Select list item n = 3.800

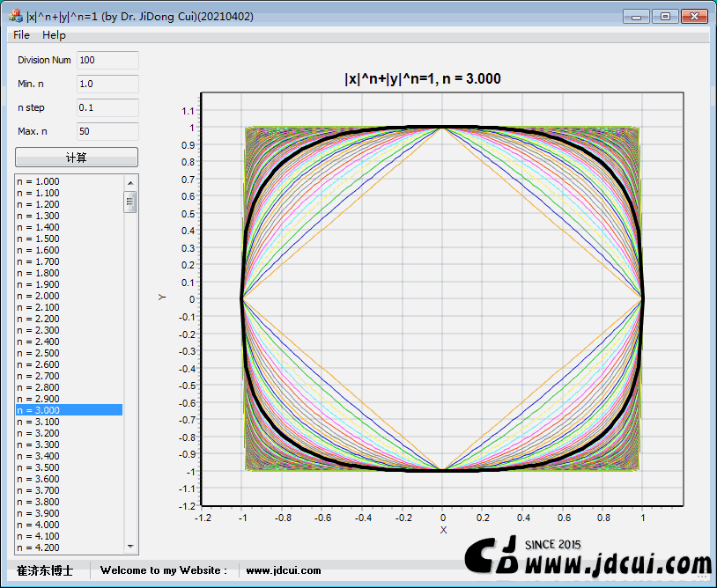(x=69, y=502)
